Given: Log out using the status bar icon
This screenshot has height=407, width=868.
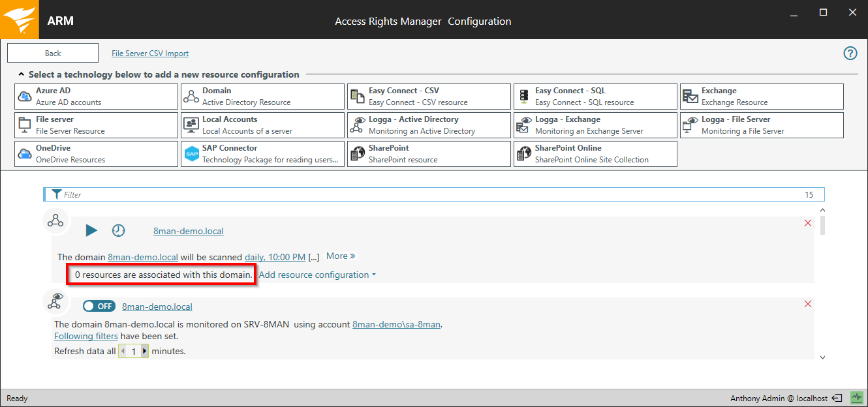Looking at the screenshot, I should click(837, 398).
